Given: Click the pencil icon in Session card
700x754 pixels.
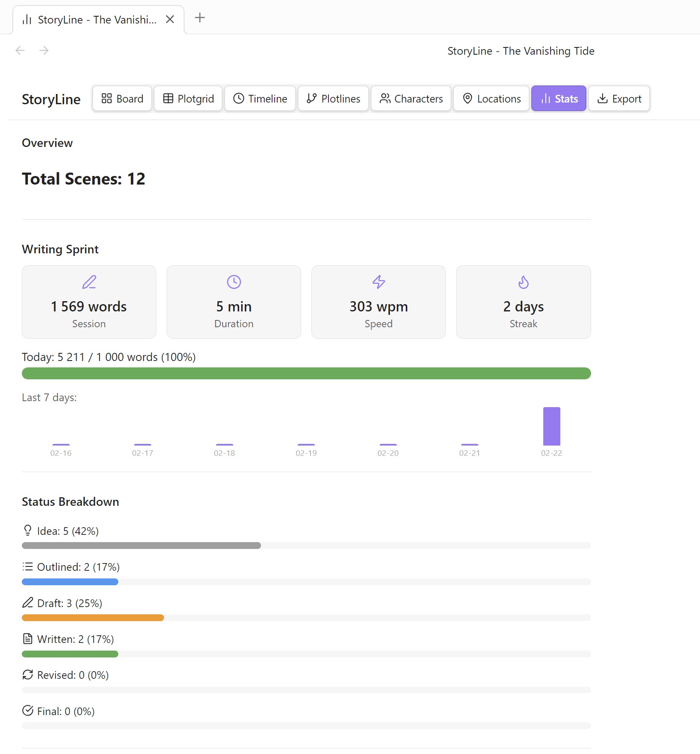Looking at the screenshot, I should [x=89, y=282].
